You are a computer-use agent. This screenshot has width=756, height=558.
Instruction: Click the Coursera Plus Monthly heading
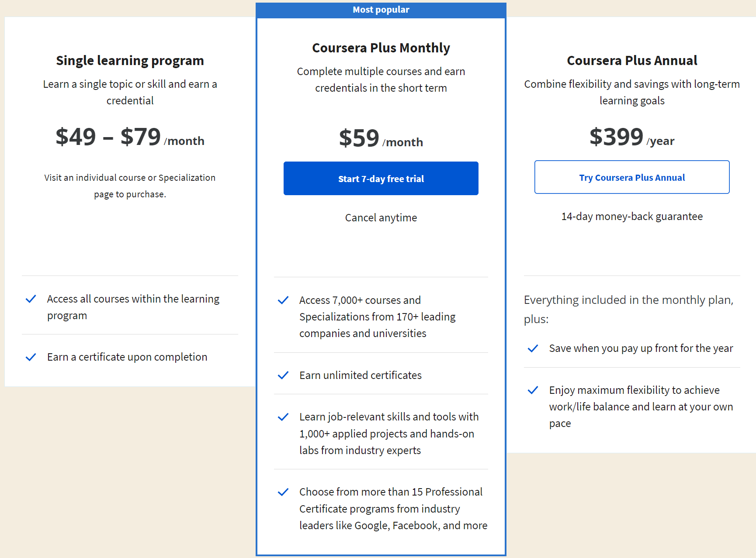click(381, 48)
